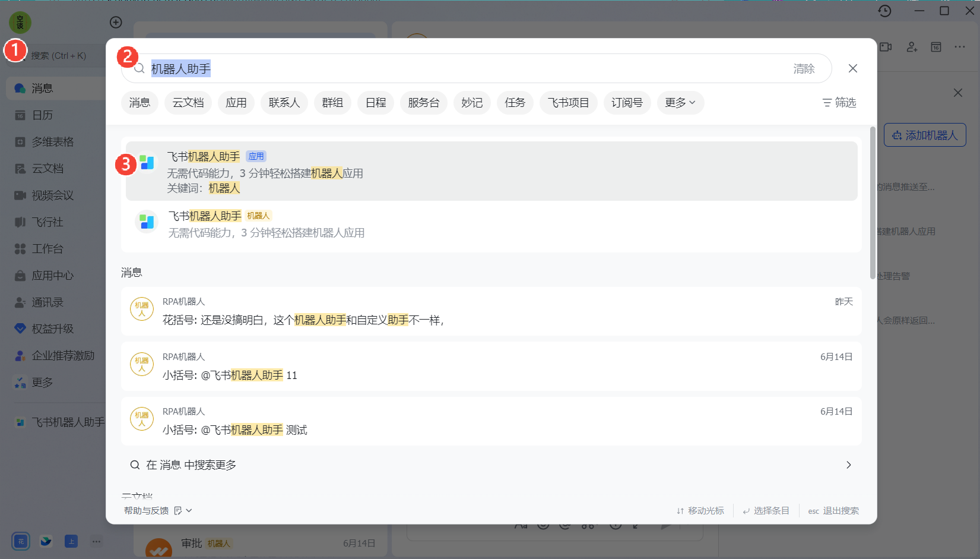Open the RPA机器人 message from 昨天
The height and width of the screenshot is (559, 980).
491,311
